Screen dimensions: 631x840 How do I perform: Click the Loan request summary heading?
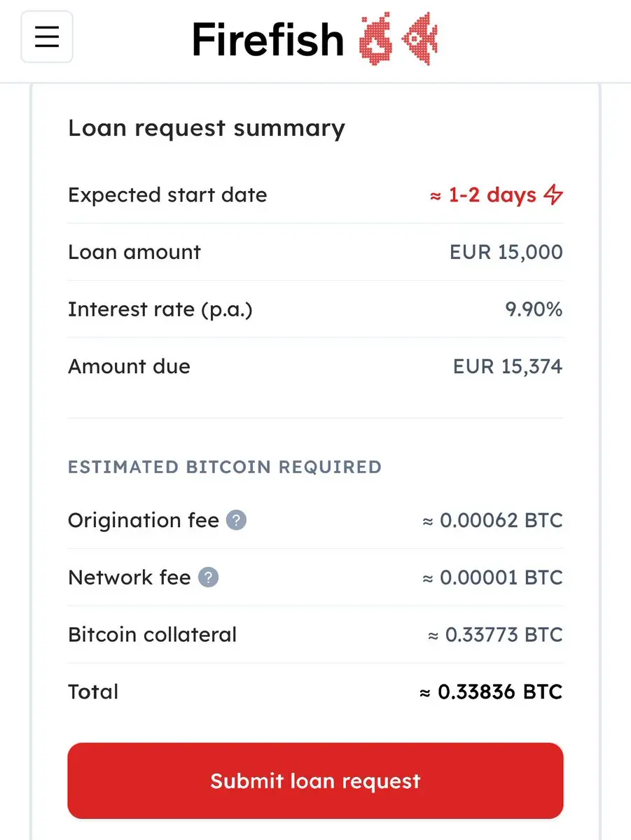(x=207, y=128)
